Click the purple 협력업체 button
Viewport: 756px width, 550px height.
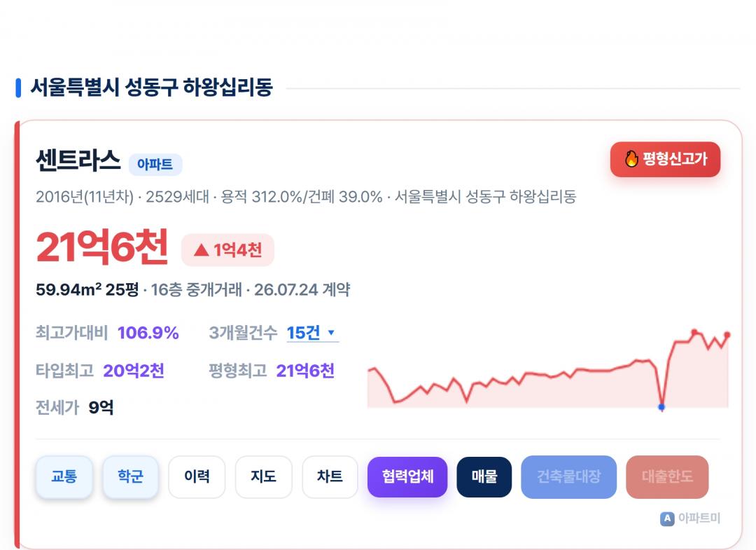tap(407, 476)
